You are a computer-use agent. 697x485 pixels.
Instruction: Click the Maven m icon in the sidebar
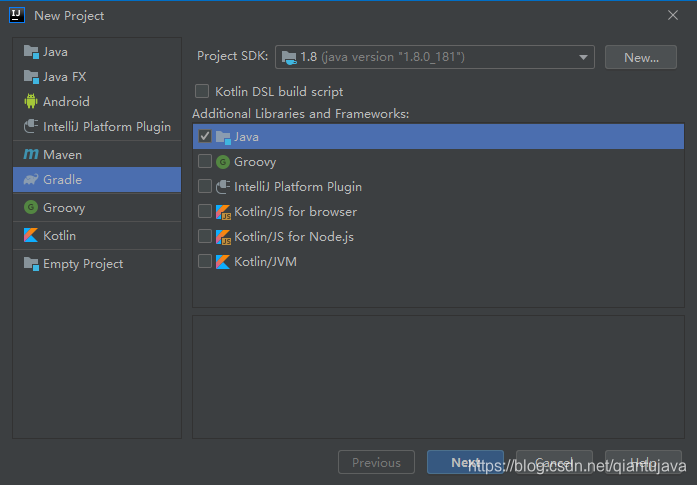[31, 154]
